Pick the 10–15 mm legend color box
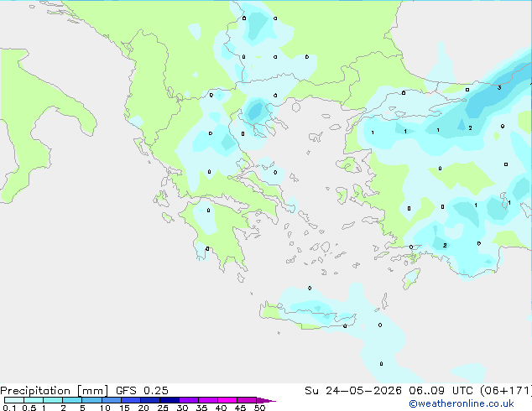 tap(111, 400)
